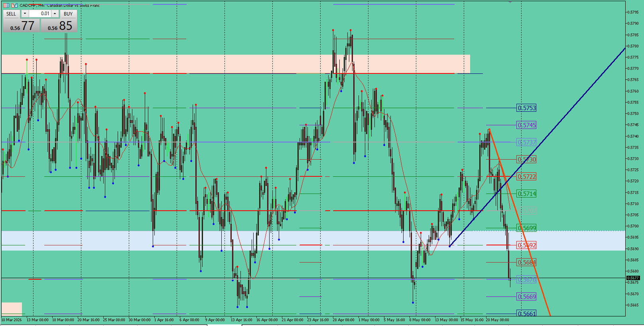
Task: Click the 0.5795 price scale value
Action: 633,12
